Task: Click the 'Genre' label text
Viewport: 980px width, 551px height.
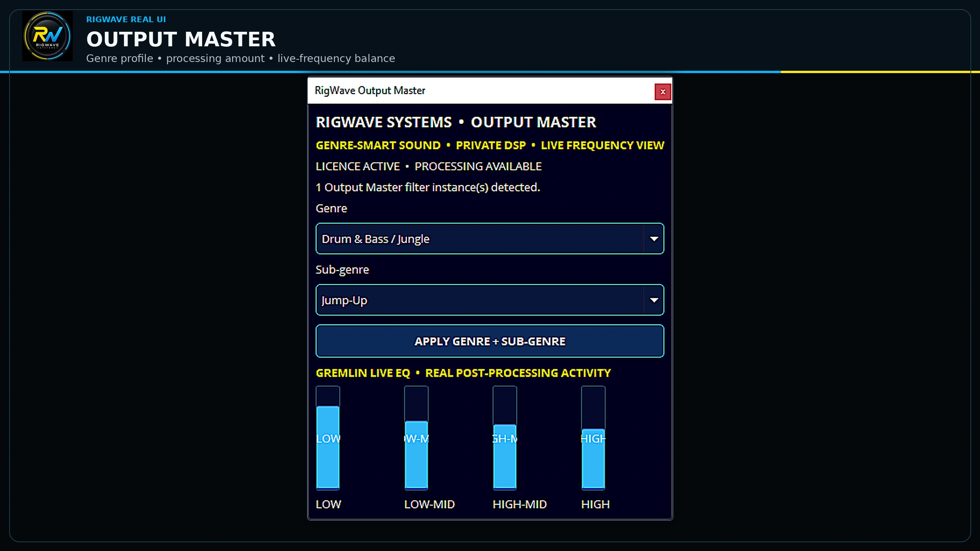Action: pos(331,209)
